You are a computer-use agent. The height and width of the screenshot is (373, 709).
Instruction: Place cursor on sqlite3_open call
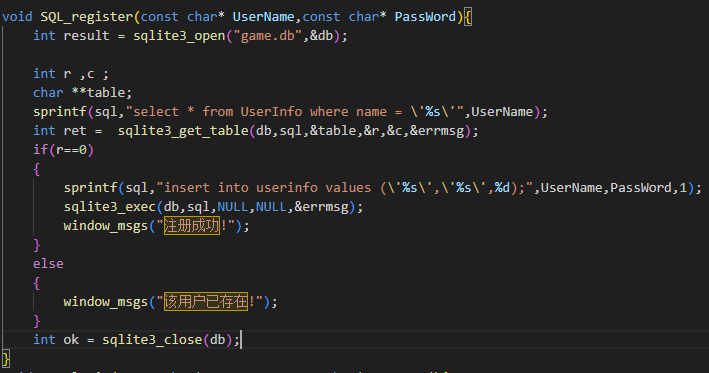point(179,36)
